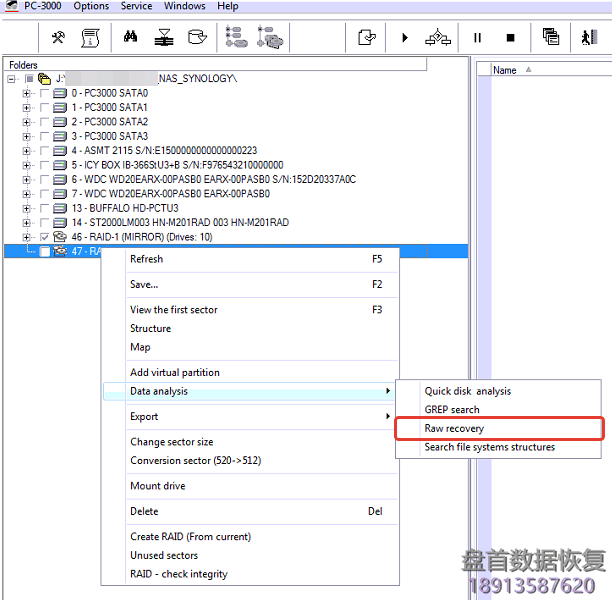Select Raw recovery from the submenu
Image resolution: width=612 pixels, height=600 pixels.
coord(454,428)
